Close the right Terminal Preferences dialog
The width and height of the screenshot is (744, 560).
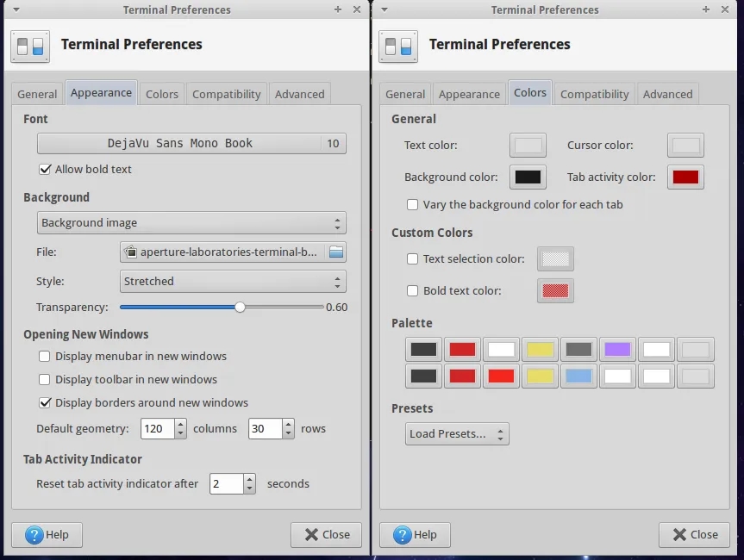[693, 534]
